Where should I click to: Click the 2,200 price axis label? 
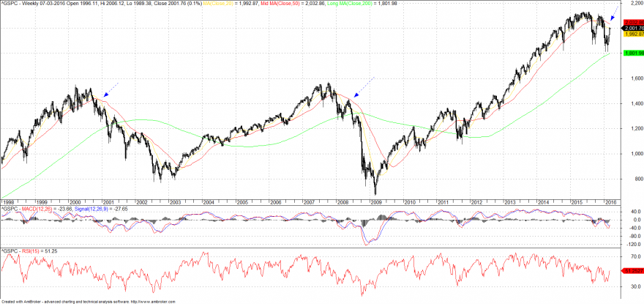click(x=636, y=3)
